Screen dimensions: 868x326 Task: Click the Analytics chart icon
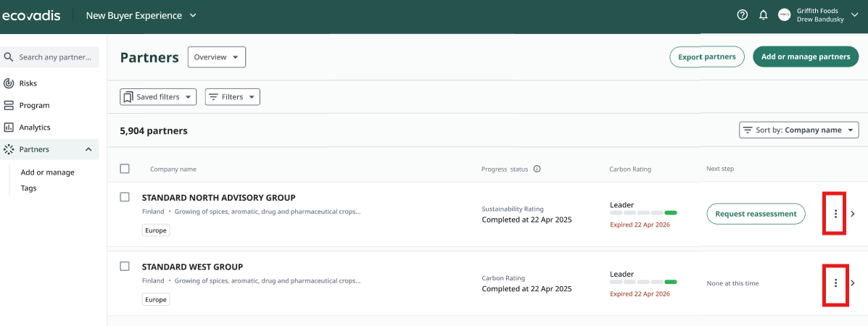click(x=8, y=128)
